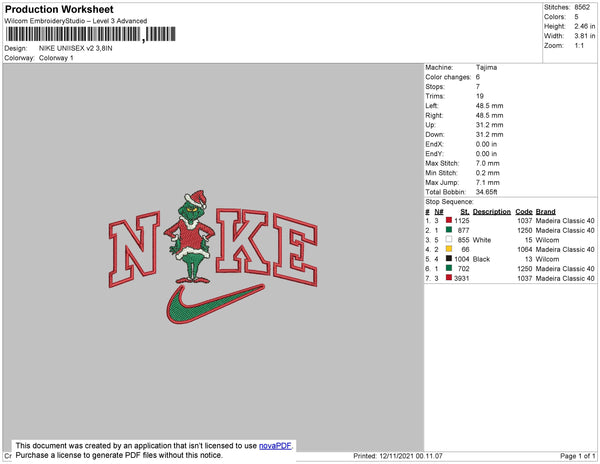
Task: Click the Trims value 19
Action: pos(480,96)
